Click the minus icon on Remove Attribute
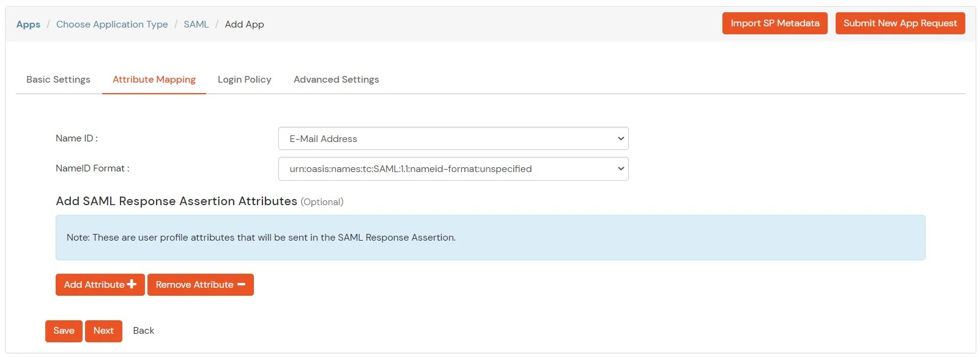Screen dimensions: 980x357 [241, 284]
